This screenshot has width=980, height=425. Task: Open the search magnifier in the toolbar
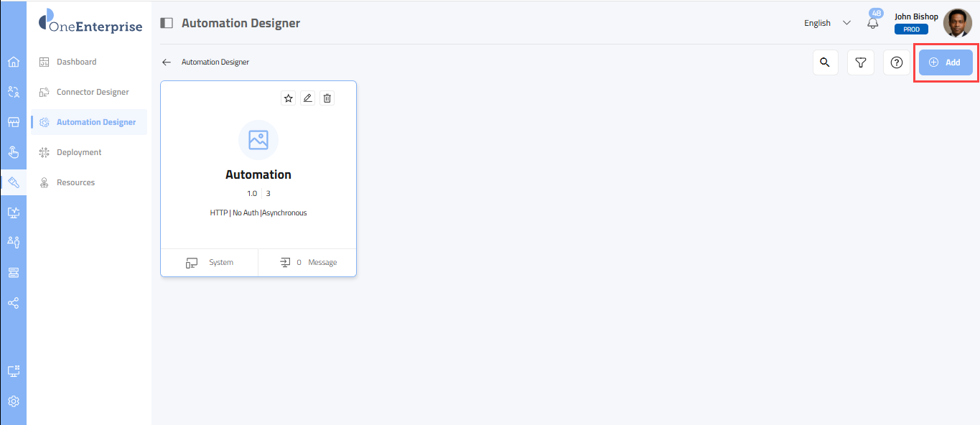pos(825,62)
